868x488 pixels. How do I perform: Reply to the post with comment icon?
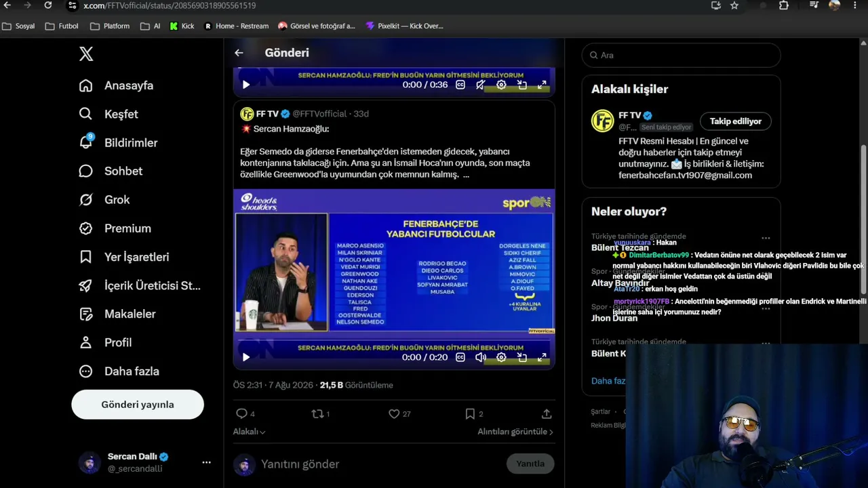(241, 413)
